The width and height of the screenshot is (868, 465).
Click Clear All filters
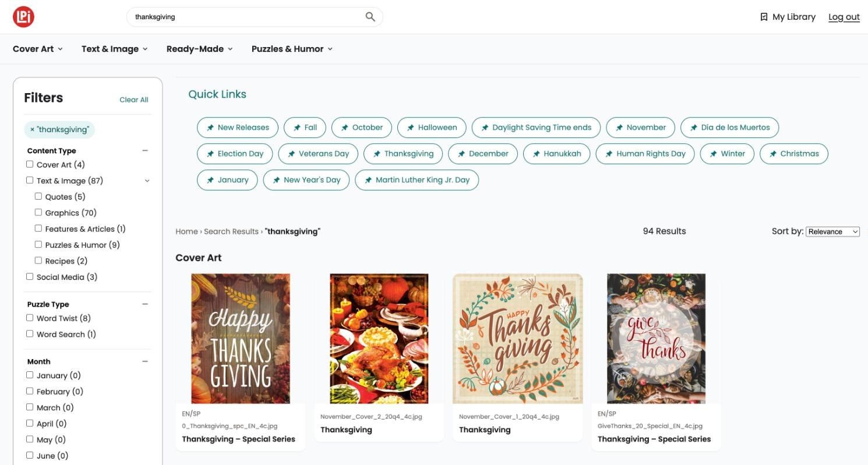click(134, 100)
